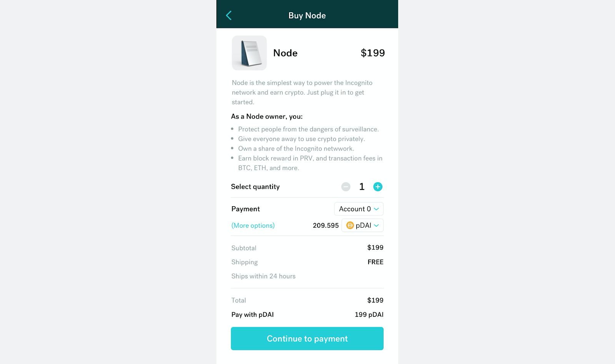Viewport: 615px width, 364px height.
Task: Click the quantity number 1
Action: (362, 187)
